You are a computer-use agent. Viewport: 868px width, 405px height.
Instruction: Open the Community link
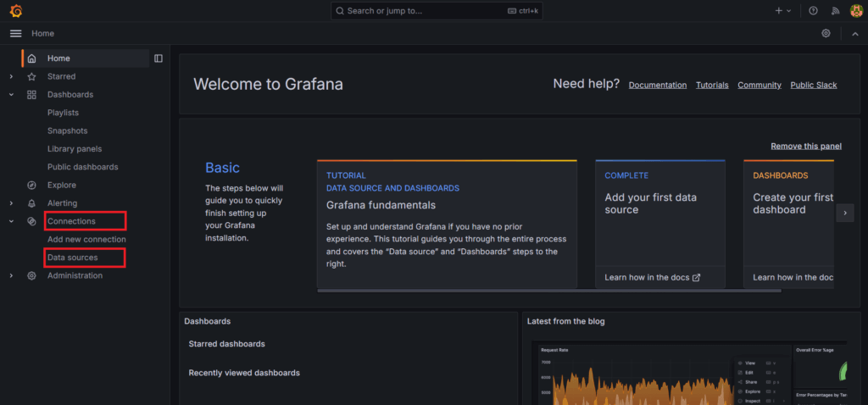[759, 86]
